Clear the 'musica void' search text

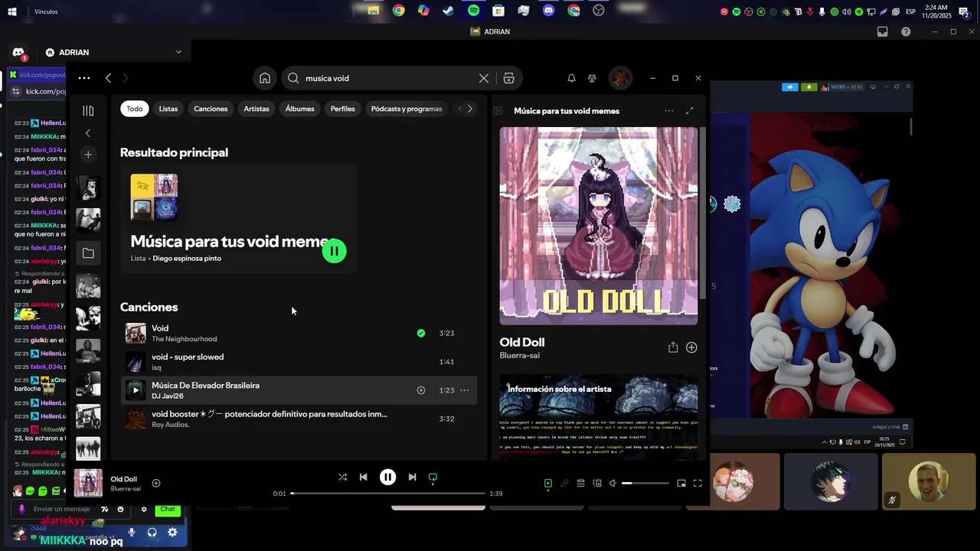[484, 78]
